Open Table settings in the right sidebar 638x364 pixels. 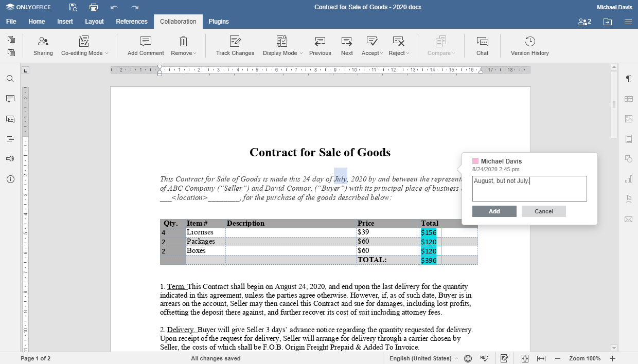coord(627,99)
